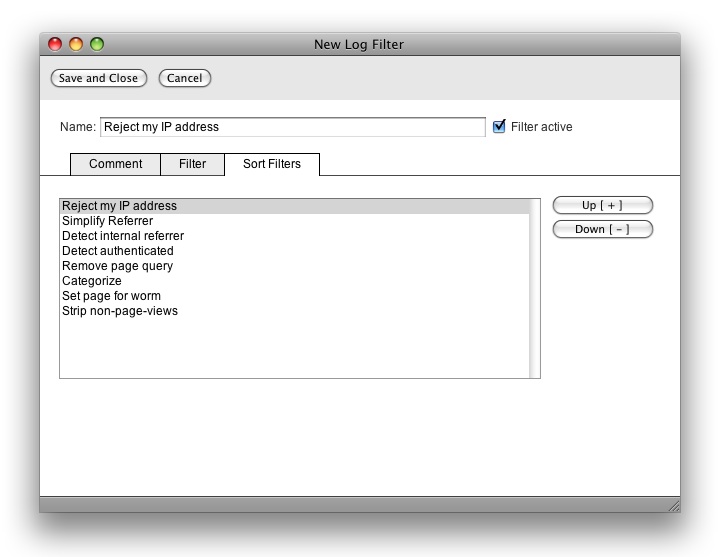Pick the Remove page query filter
Viewport: 725px width, 557px height.
tap(117, 266)
